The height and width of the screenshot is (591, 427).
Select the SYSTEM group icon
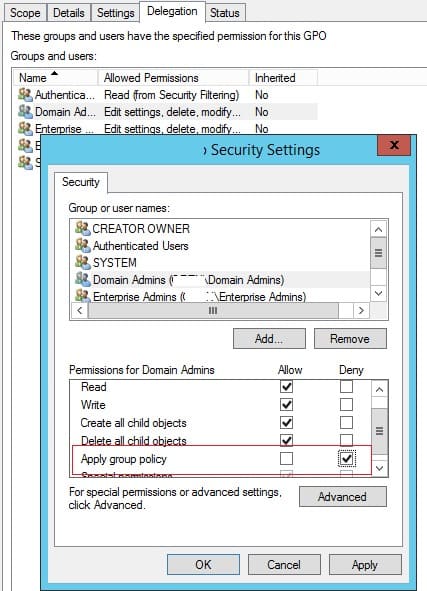click(83, 262)
